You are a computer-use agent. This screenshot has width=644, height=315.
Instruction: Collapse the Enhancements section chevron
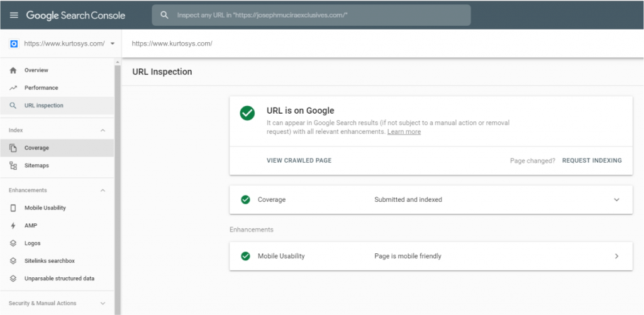point(103,190)
